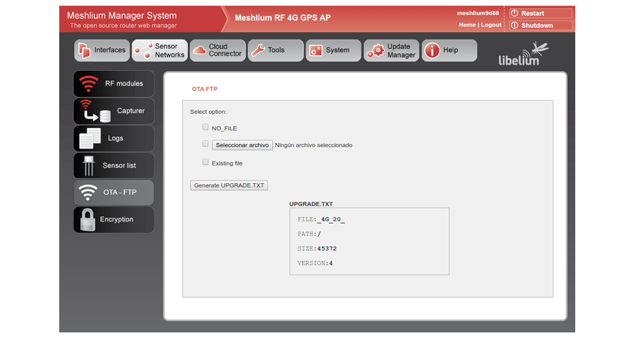The image size is (644, 344).
Task: Click the OTA FTP heading
Action: (x=204, y=89)
